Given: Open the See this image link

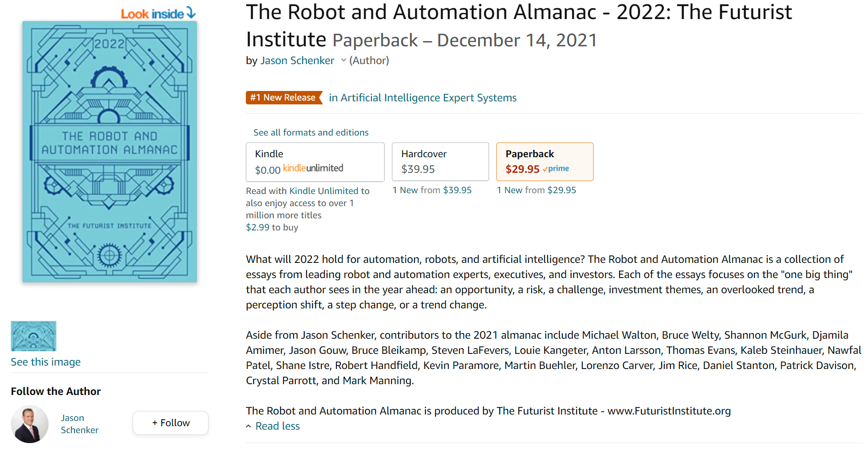Looking at the screenshot, I should pos(46,362).
